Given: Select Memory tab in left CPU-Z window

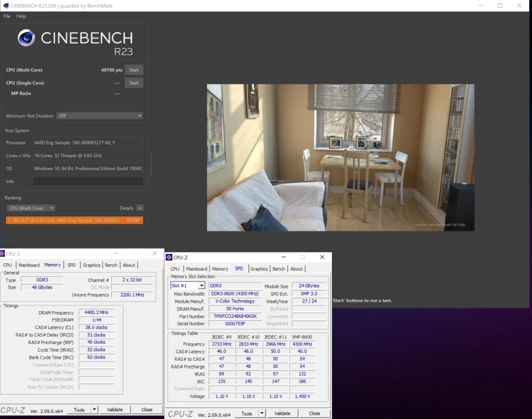Looking at the screenshot, I should tap(53, 265).
